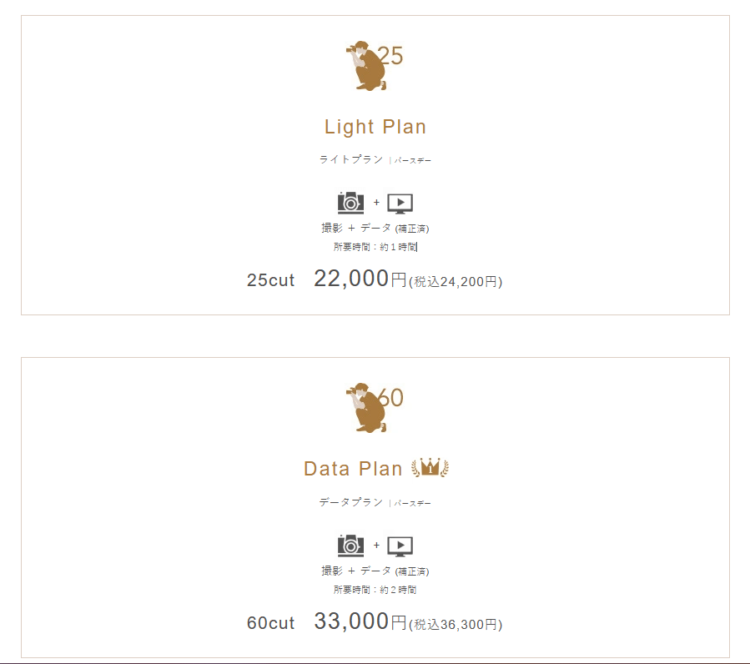Open the Data Plan title

pos(353,469)
